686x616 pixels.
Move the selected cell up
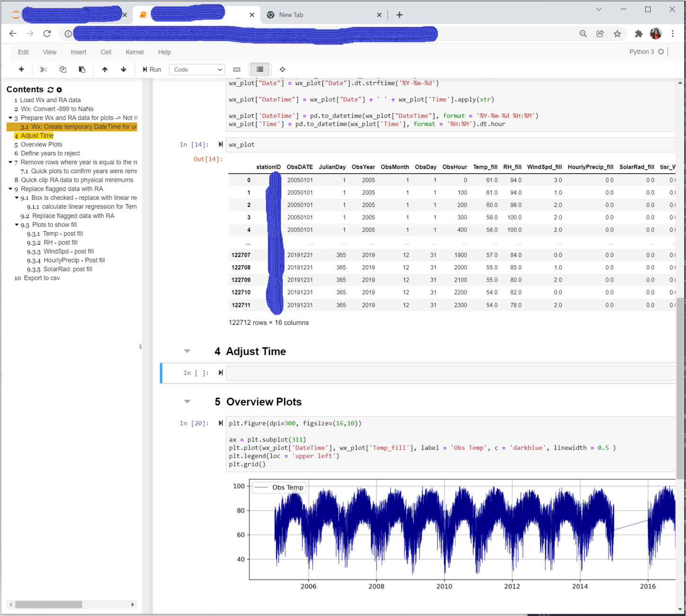point(105,69)
